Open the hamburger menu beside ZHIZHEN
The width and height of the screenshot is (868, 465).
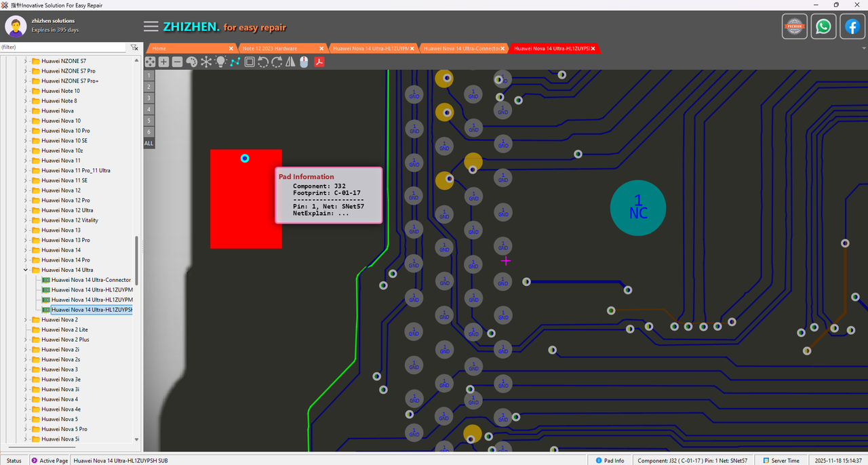click(x=151, y=26)
